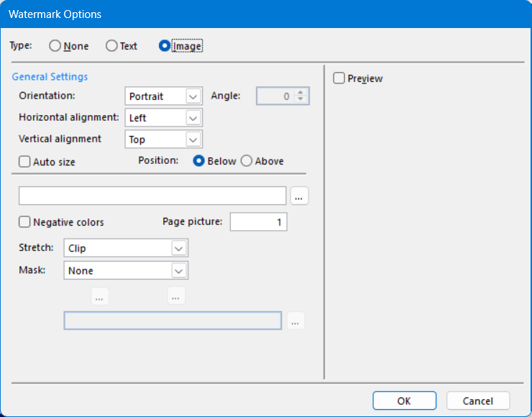Select the None watermark type
The image size is (532, 417).
tap(55, 46)
